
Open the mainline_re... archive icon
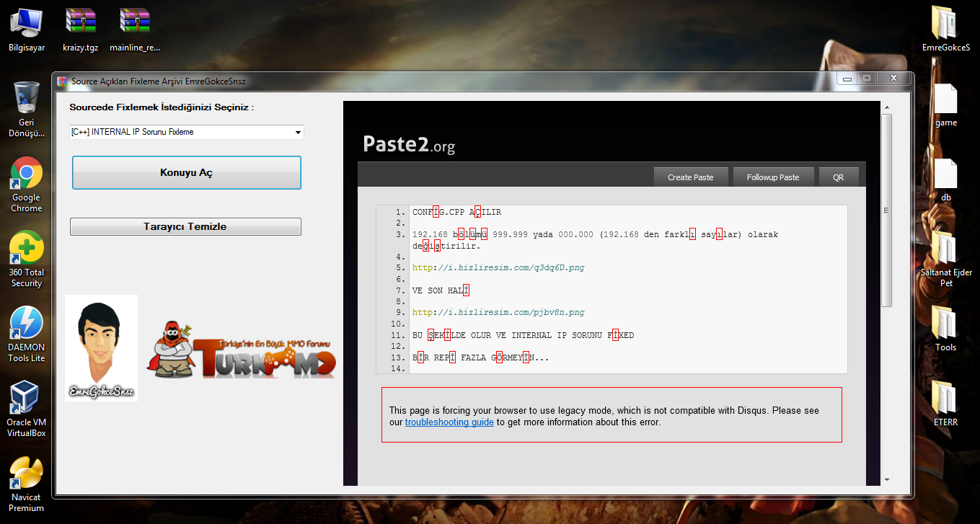(x=135, y=29)
